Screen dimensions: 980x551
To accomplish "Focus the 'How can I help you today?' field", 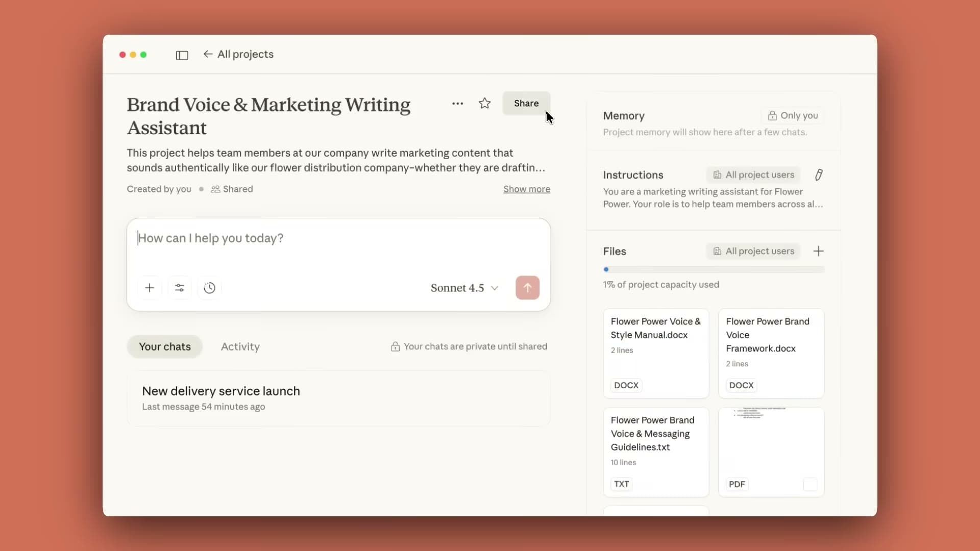I will [x=338, y=246].
